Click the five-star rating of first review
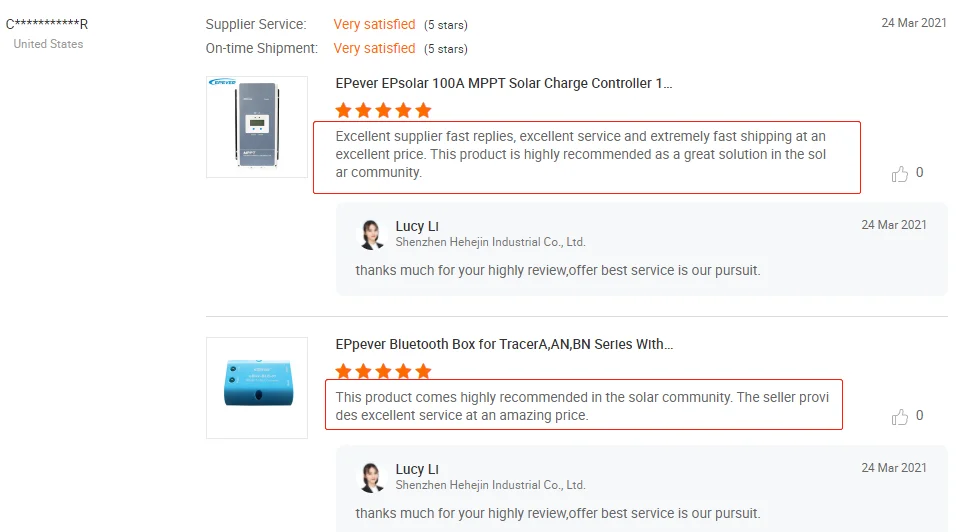Viewport: 960px width, 532px height. pos(384,110)
